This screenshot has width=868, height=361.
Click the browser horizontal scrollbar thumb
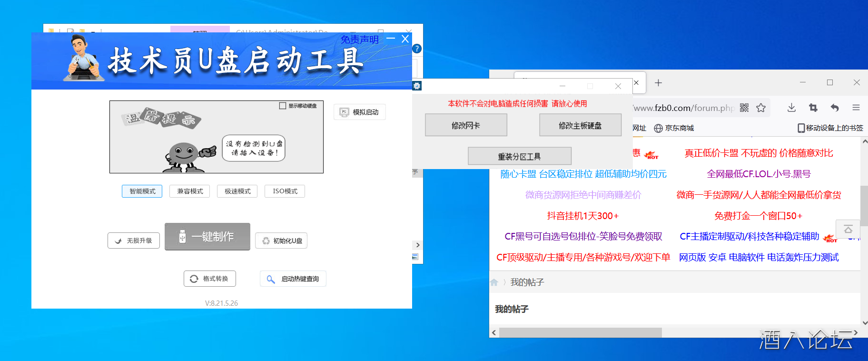point(581,332)
